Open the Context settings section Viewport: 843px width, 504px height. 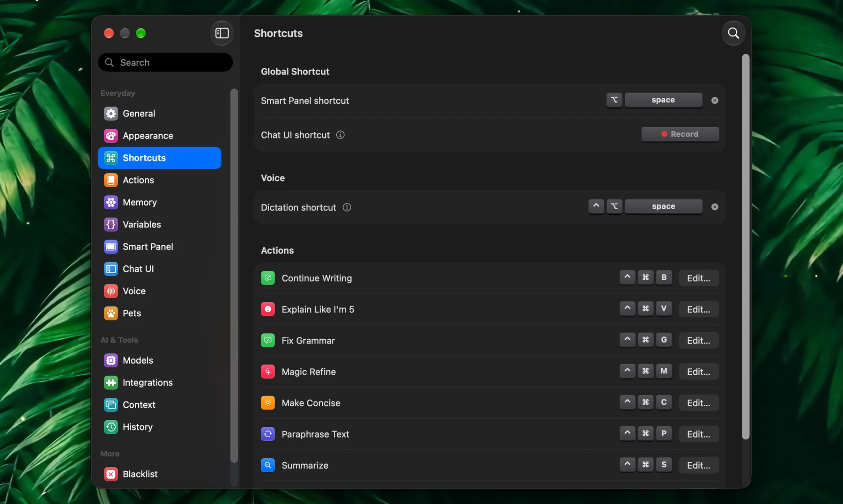tap(160, 405)
